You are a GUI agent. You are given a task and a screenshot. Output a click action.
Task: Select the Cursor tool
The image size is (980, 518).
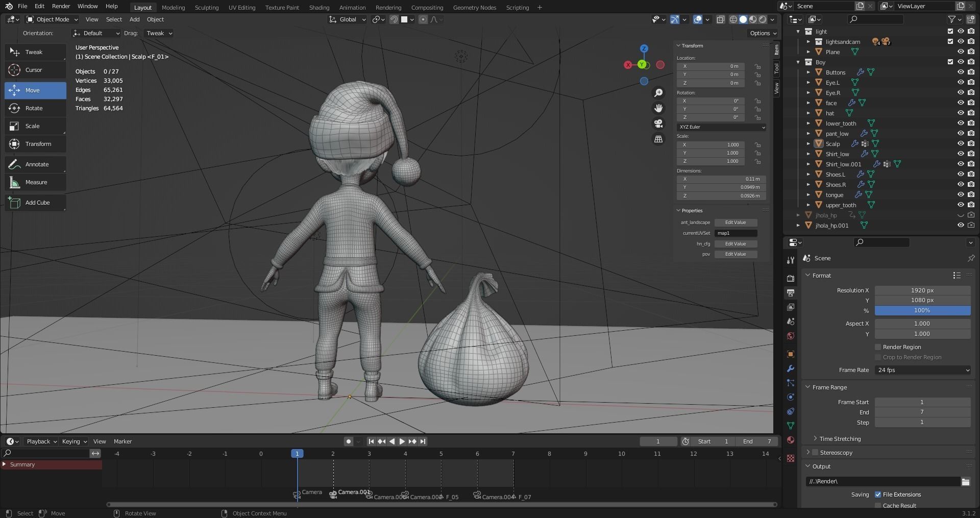tap(36, 70)
